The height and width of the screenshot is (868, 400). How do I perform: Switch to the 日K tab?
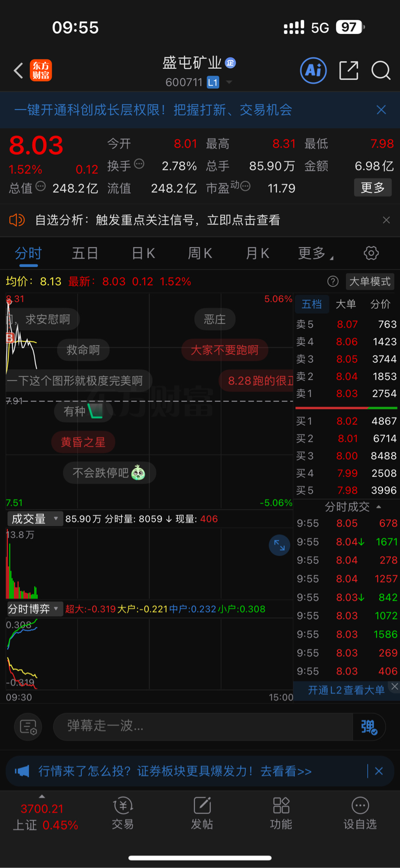[x=143, y=254]
